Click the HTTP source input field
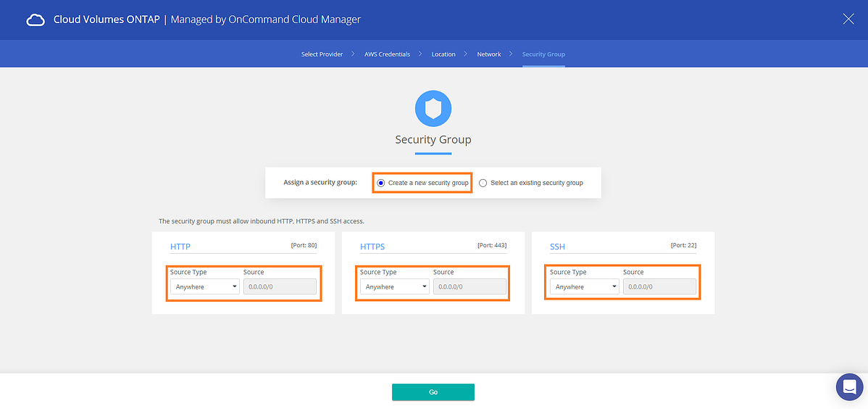This screenshot has height=409, width=868. click(x=280, y=287)
